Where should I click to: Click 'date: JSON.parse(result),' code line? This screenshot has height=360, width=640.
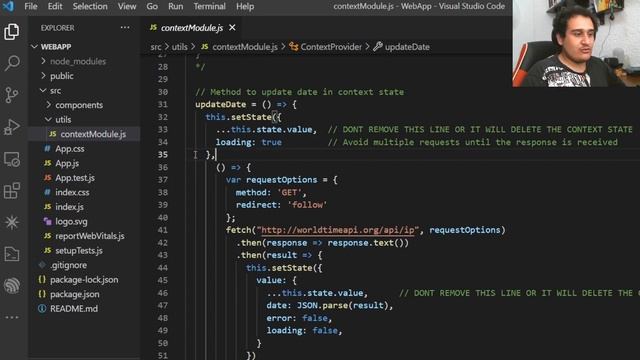(330, 305)
